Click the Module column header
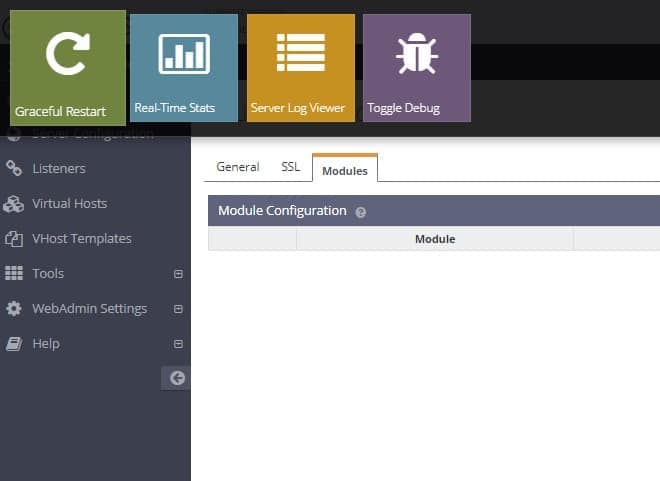 (434, 239)
